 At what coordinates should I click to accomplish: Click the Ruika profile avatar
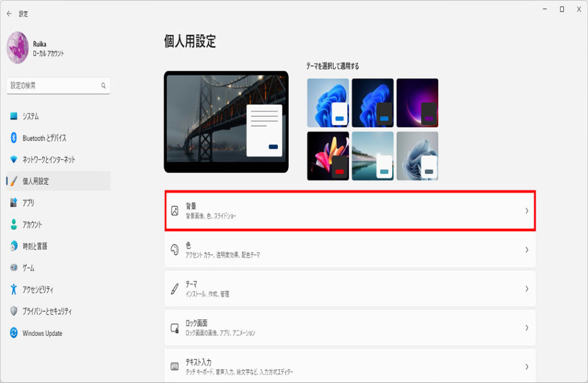click(x=18, y=48)
